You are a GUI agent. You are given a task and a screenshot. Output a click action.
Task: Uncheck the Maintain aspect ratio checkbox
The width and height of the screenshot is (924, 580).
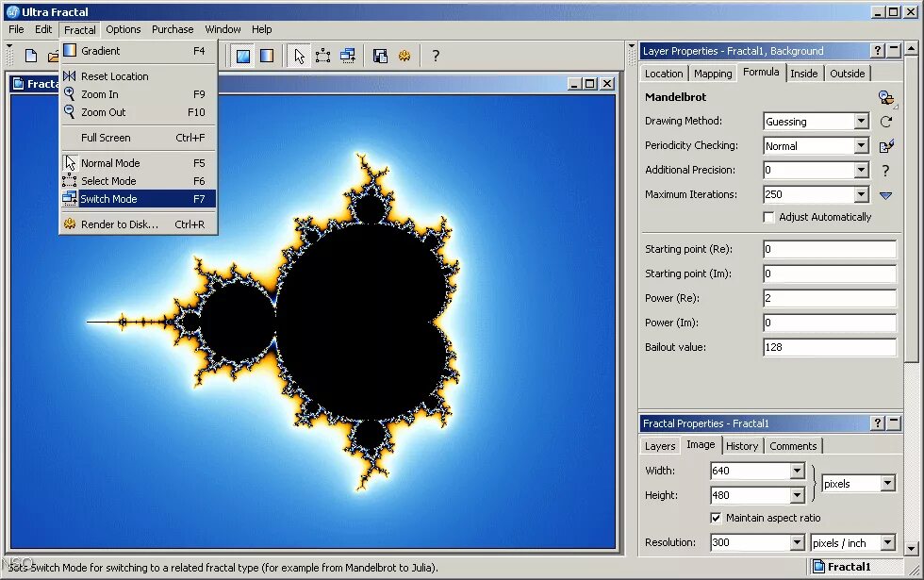click(x=716, y=518)
